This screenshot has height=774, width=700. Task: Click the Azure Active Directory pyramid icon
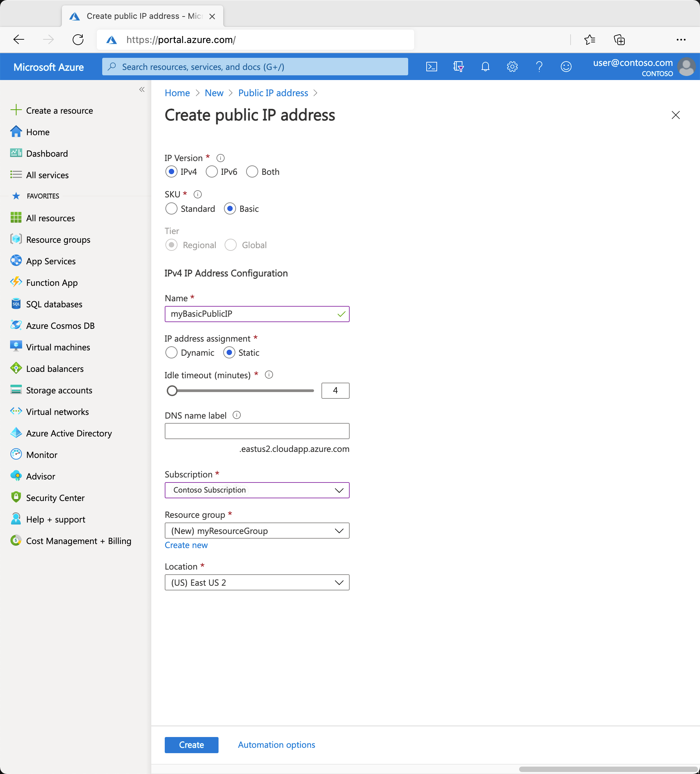(16, 433)
